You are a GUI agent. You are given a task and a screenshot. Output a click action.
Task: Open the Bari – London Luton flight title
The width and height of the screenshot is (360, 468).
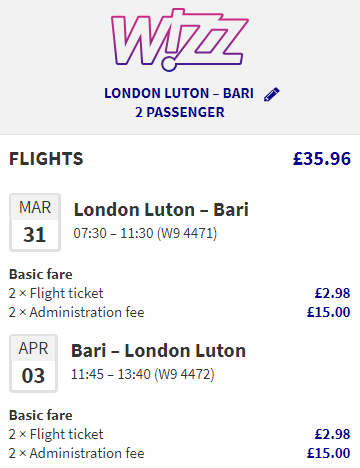click(159, 351)
